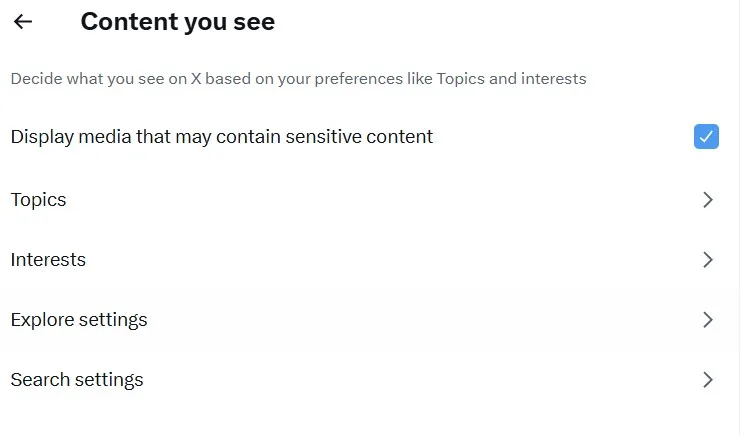Uncheck the sensitive content display checkbox
The height and width of the screenshot is (435, 745).
pos(706,137)
